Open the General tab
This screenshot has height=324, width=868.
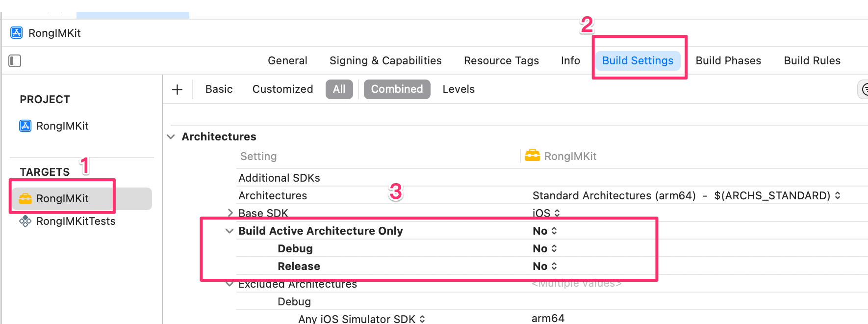pos(287,61)
